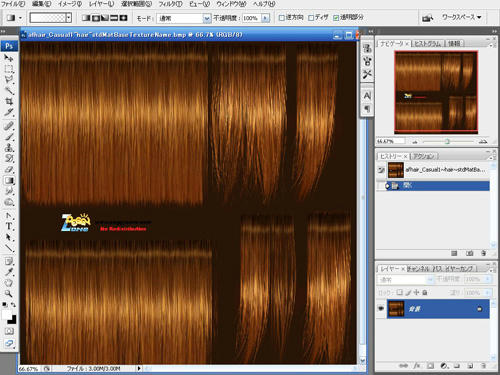Image resolution: width=500 pixels, height=375 pixels.
Task: Select the Hand tool
Action: click(9, 283)
